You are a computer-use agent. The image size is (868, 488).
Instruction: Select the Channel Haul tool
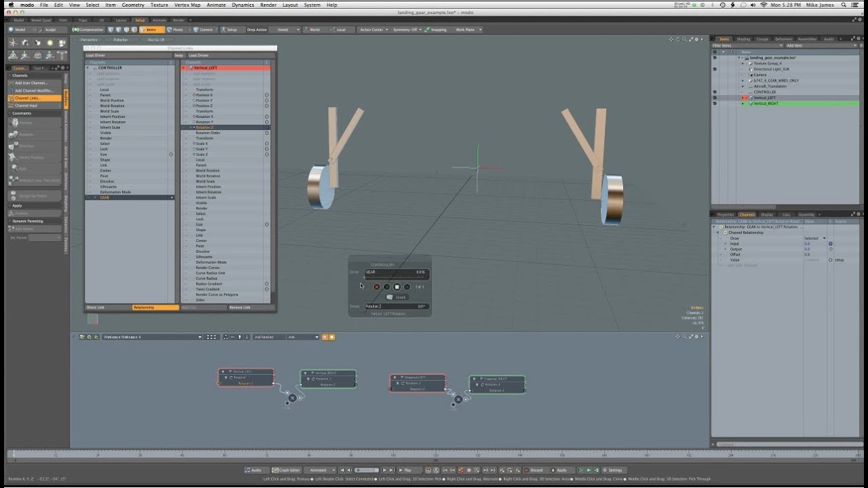coord(34,106)
